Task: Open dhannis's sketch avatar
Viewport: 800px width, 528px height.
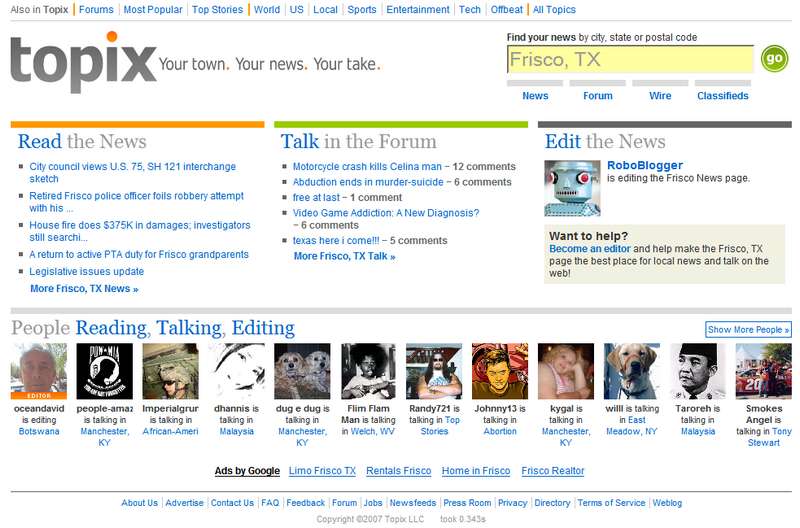Action: tap(236, 371)
